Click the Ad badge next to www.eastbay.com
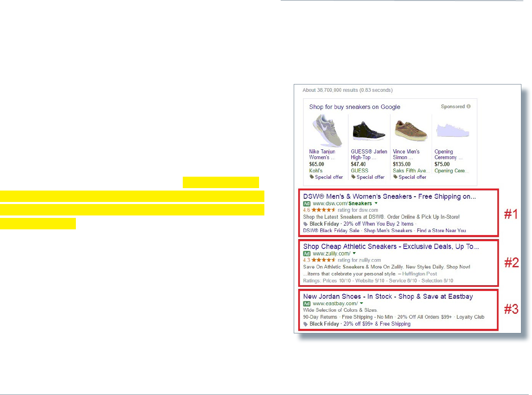Image resolution: width=532 pixels, height=395 pixels. 307,304
